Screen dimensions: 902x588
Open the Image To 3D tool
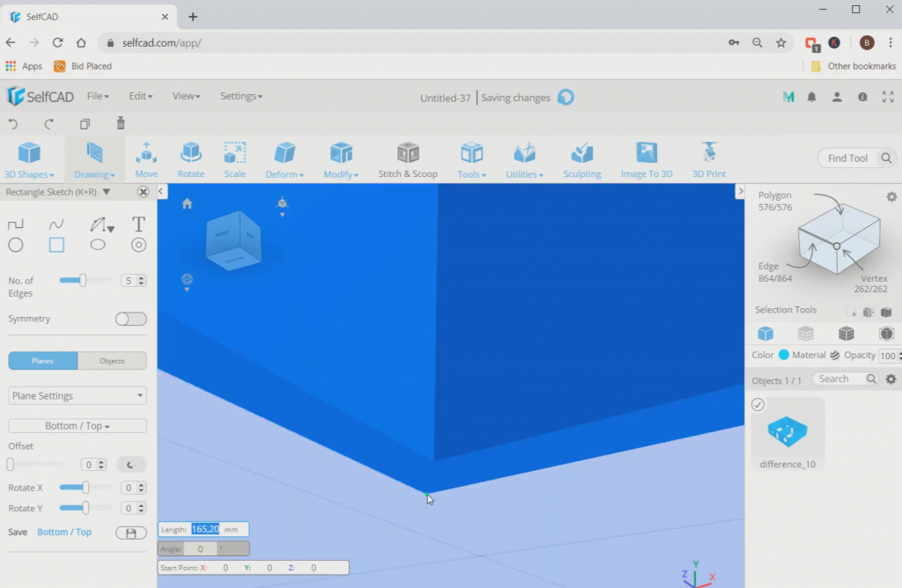point(647,158)
